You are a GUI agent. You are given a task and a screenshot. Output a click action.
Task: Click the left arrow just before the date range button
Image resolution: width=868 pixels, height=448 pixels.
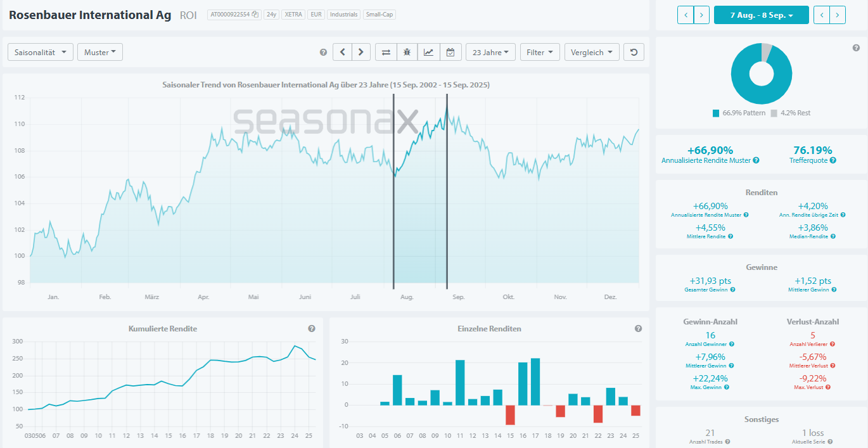[686, 15]
